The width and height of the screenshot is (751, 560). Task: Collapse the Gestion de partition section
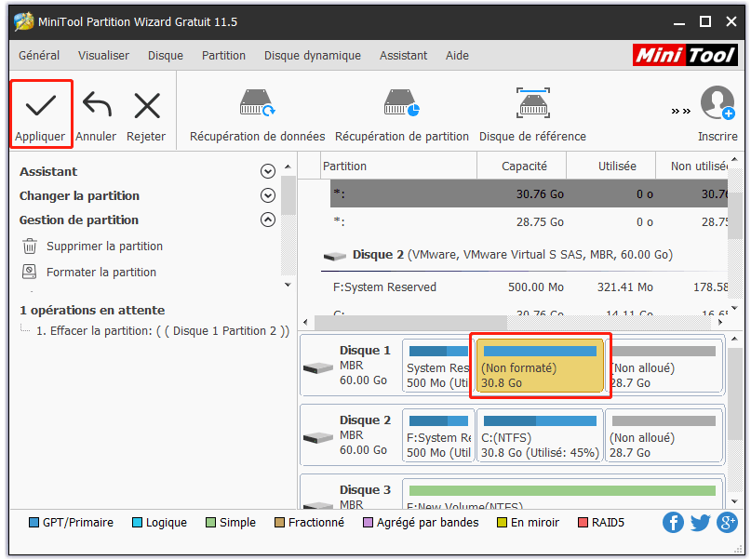pyautogui.click(x=268, y=220)
